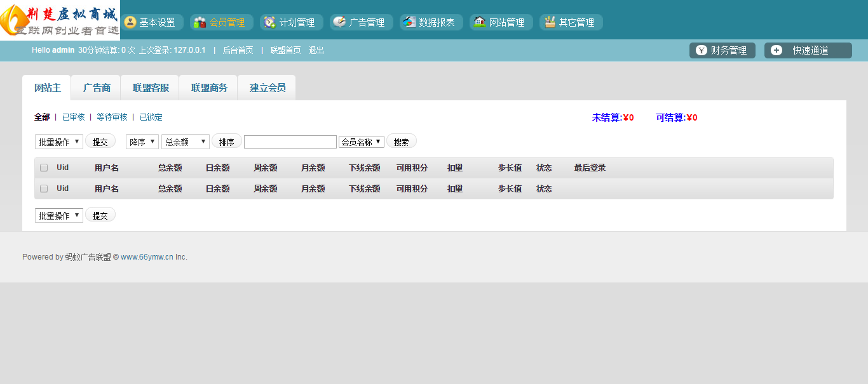Filter by 等待审核 link

[x=112, y=117]
